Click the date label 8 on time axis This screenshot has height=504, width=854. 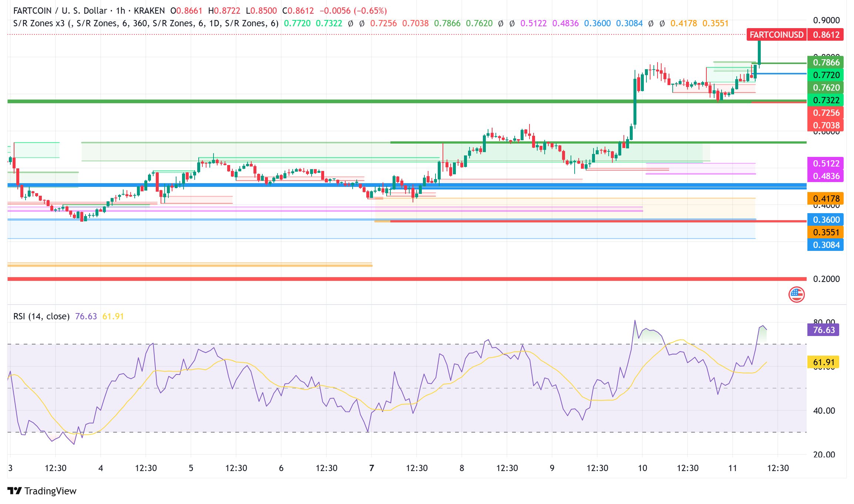coord(462,468)
